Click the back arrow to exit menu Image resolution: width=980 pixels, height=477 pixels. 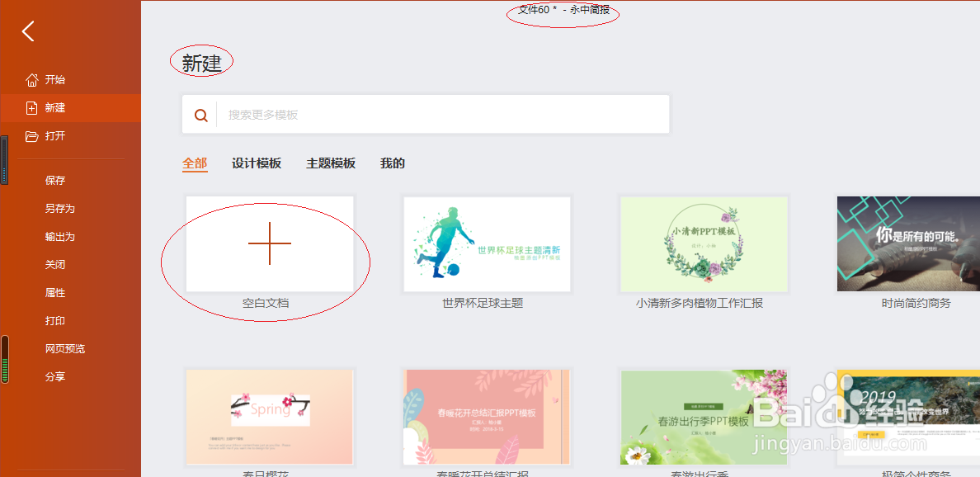[27, 31]
